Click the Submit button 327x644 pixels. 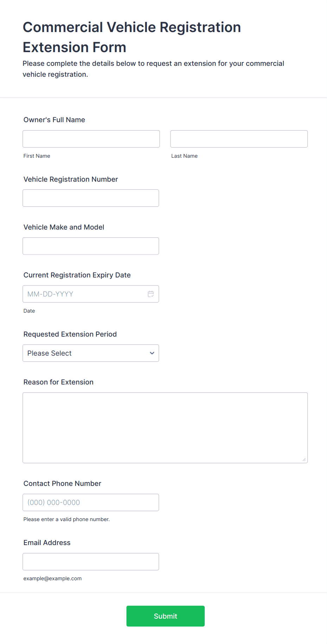165,616
